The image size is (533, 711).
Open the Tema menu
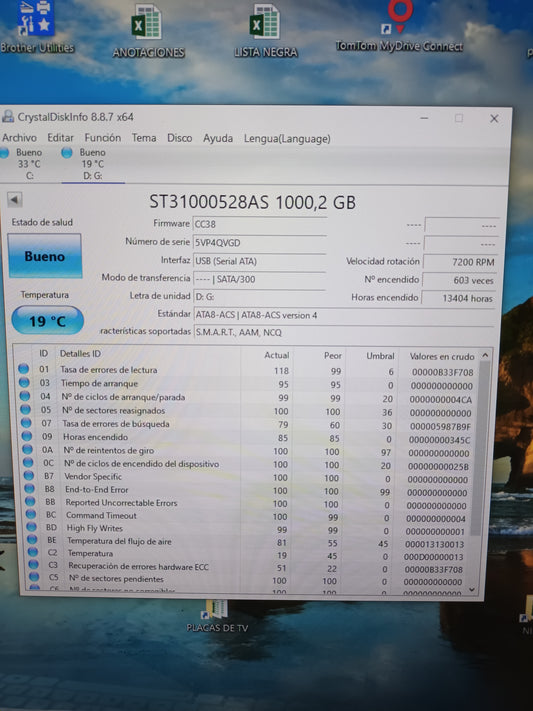(144, 137)
